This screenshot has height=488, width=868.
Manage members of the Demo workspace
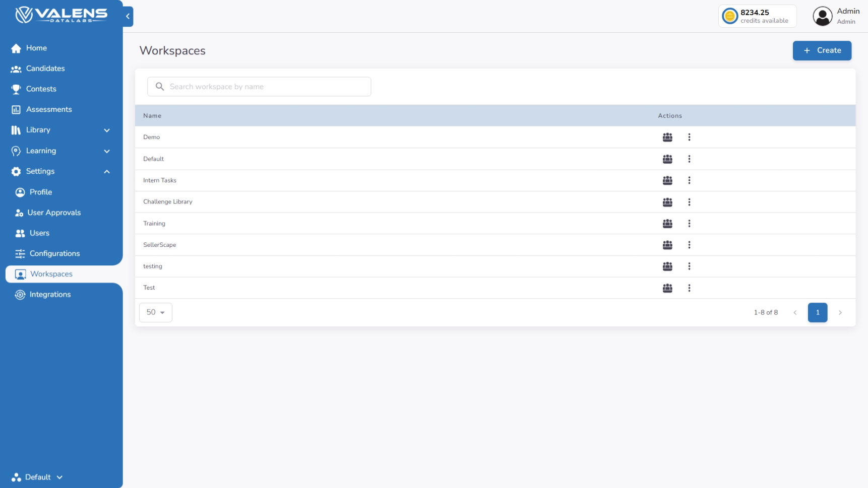point(667,137)
